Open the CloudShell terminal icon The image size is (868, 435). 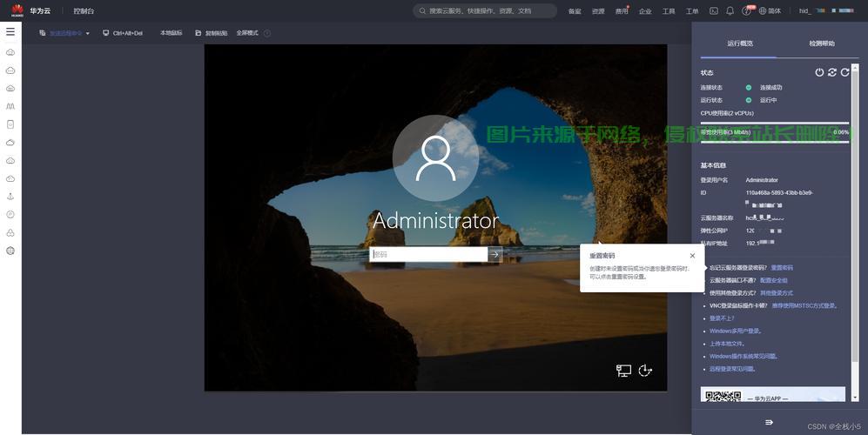714,11
